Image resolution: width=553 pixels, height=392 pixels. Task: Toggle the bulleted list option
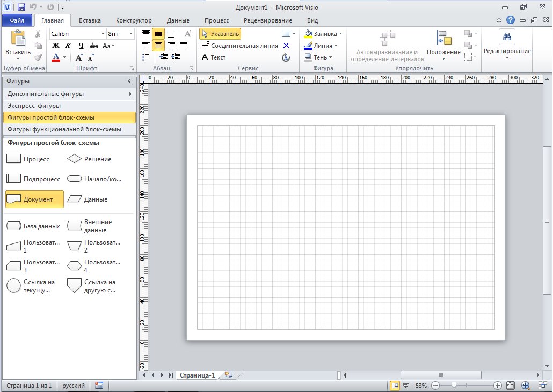[145, 57]
